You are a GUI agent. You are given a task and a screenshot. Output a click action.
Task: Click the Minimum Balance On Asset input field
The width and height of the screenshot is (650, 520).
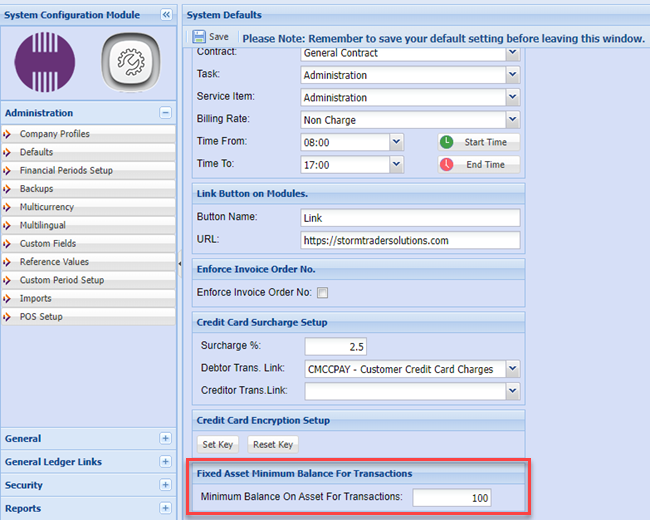coord(452,498)
